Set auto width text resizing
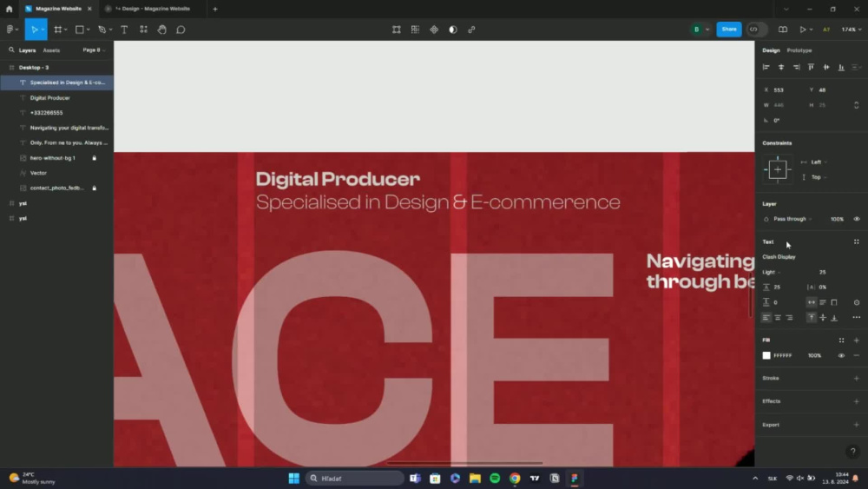 click(x=811, y=302)
